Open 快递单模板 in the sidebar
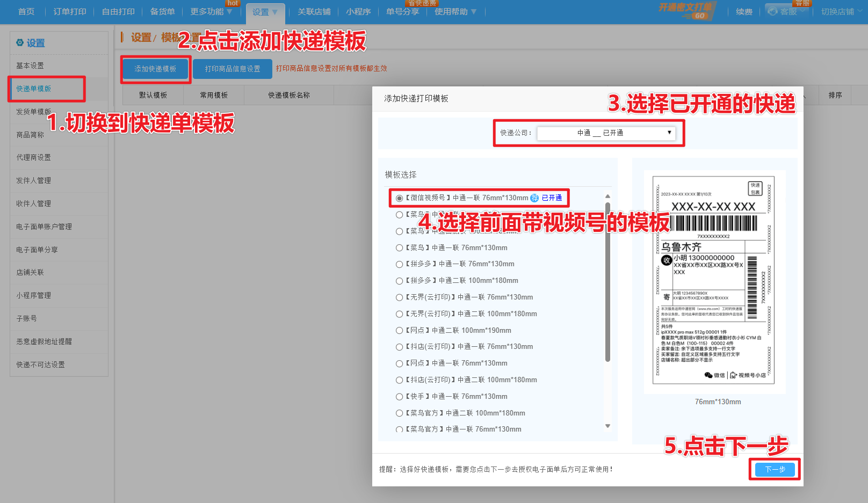 [x=59, y=89]
